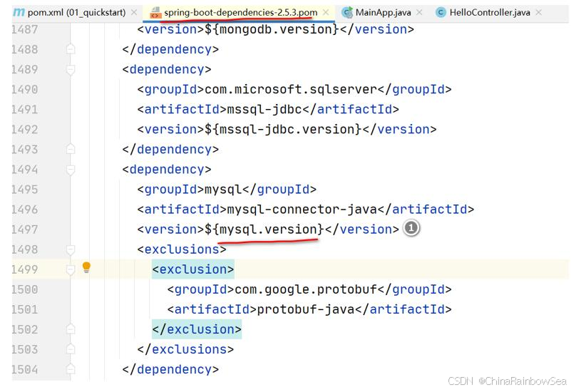Click highlighted opening <exclusion> tag

(x=193, y=269)
